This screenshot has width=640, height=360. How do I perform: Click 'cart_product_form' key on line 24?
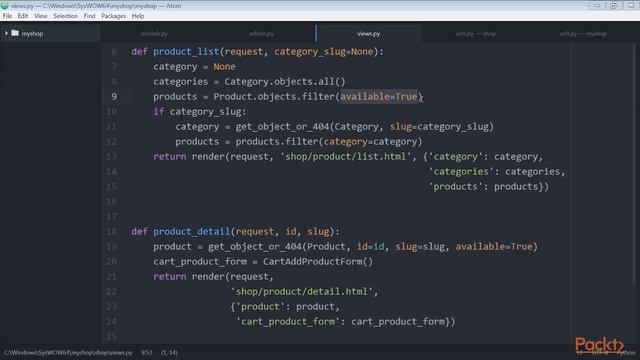point(288,322)
